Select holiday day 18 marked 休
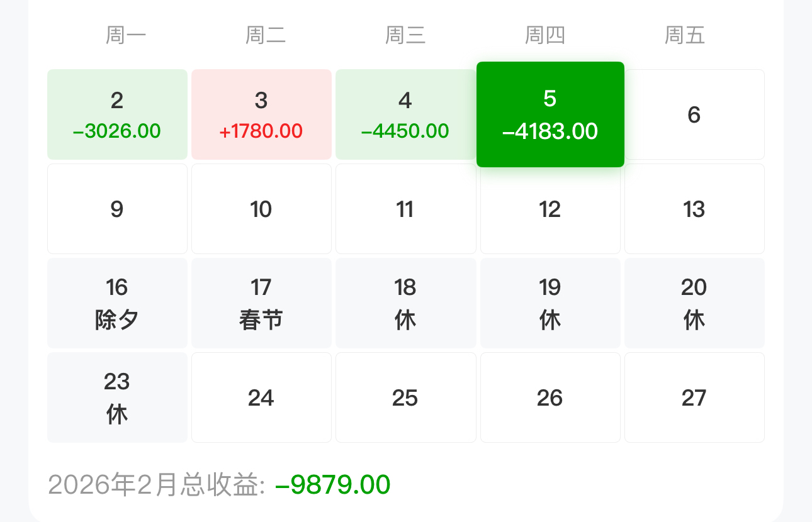The image size is (812, 522). coord(405,303)
